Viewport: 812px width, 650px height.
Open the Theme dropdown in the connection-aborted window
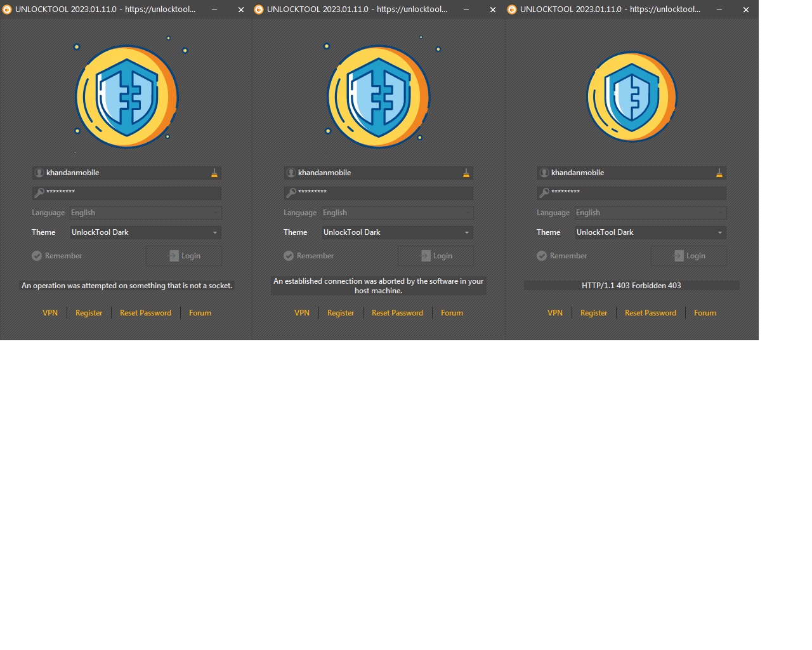pos(397,232)
